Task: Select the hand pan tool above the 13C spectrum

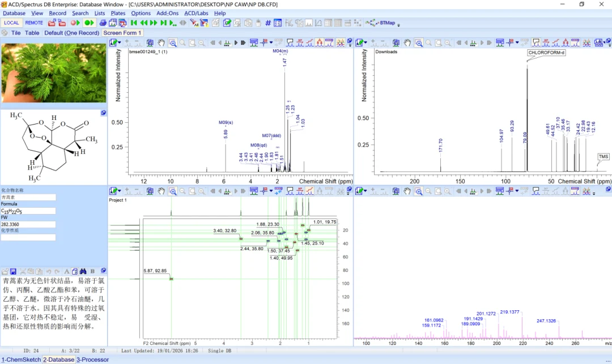Action: pos(407,42)
